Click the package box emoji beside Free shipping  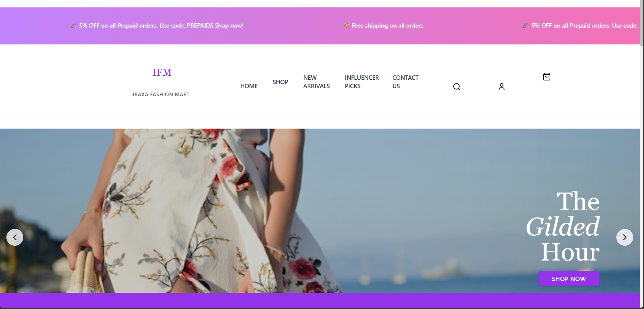tap(346, 26)
